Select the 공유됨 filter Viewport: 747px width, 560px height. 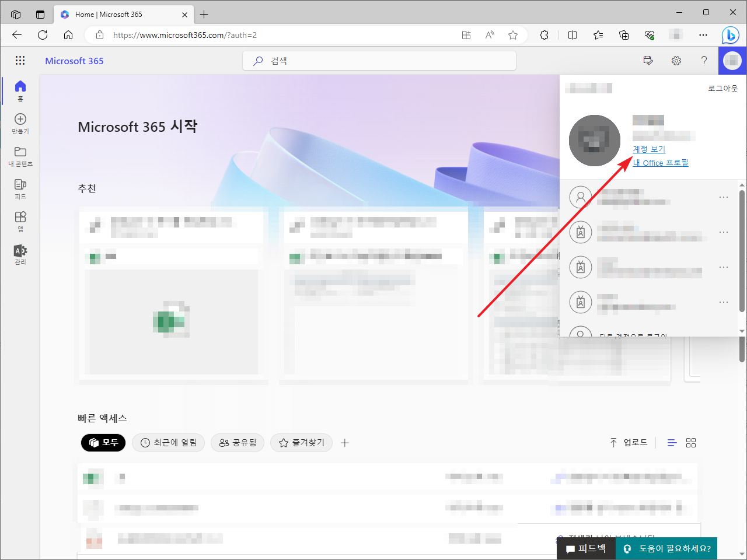pyautogui.click(x=238, y=443)
